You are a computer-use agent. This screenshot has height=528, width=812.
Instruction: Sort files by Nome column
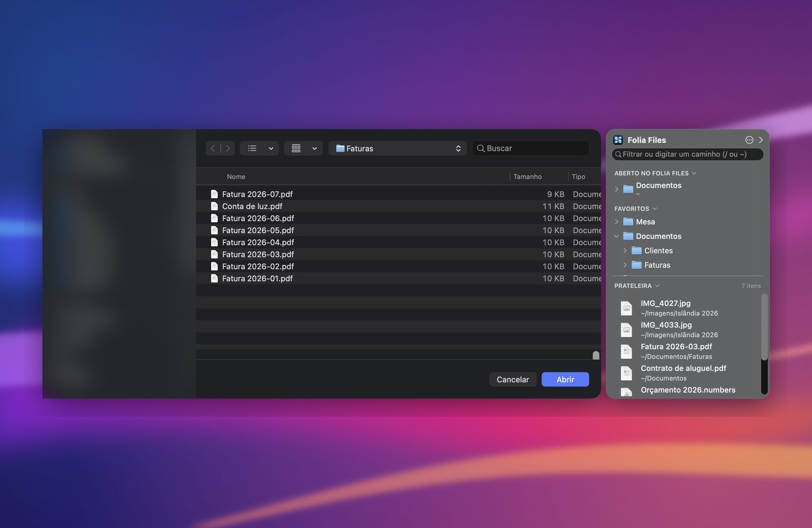pos(236,177)
